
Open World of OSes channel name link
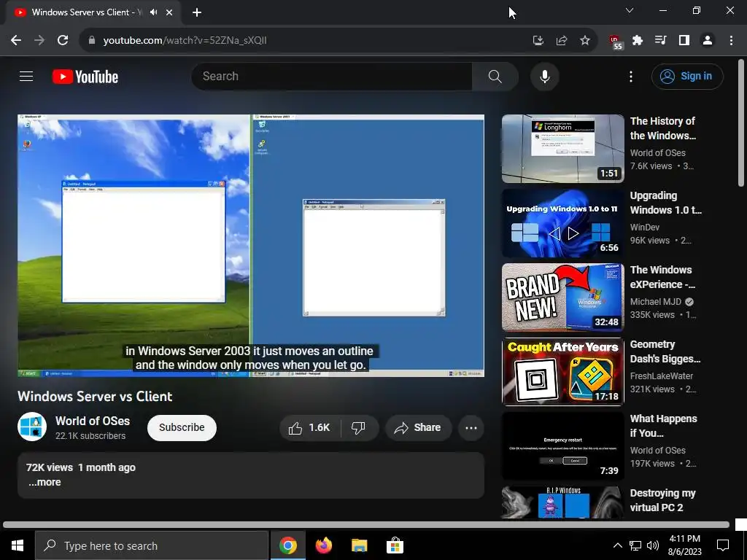tap(93, 421)
